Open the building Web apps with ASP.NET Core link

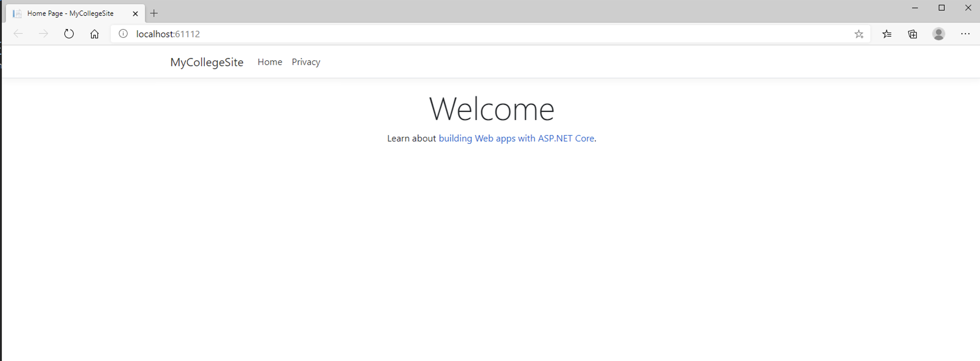[x=516, y=138]
